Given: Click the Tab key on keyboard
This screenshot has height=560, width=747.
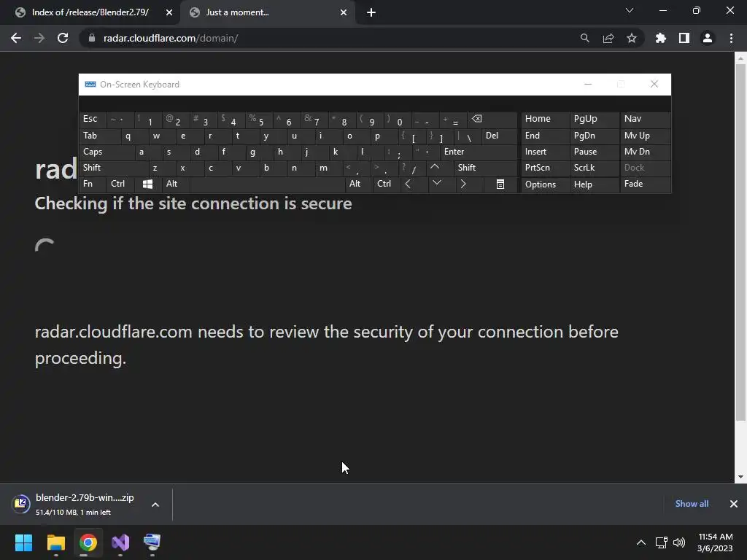Looking at the screenshot, I should click(99, 136).
